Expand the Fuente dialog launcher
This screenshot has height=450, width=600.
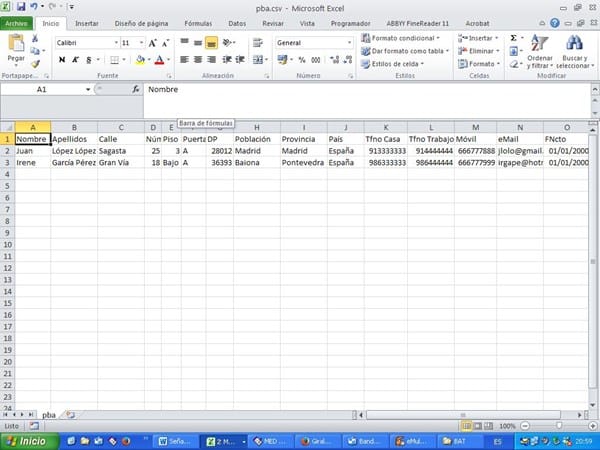169,76
